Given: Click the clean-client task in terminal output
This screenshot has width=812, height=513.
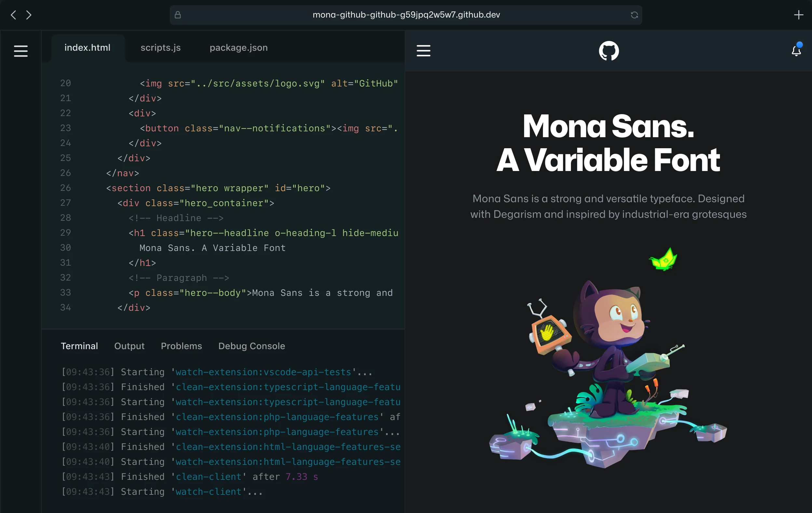Looking at the screenshot, I should point(209,477).
